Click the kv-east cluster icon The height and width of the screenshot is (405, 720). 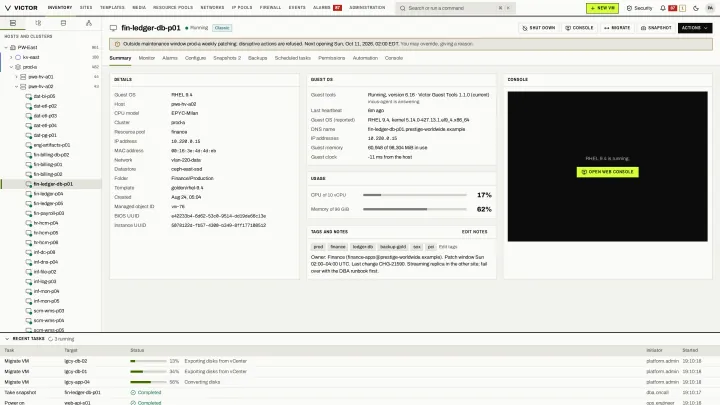(x=18, y=57)
